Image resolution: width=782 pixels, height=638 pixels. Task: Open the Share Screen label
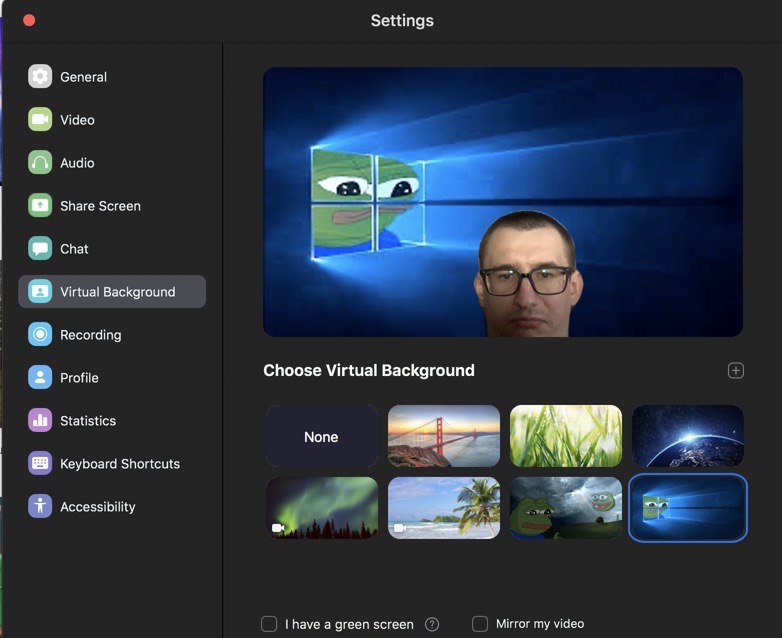point(100,206)
